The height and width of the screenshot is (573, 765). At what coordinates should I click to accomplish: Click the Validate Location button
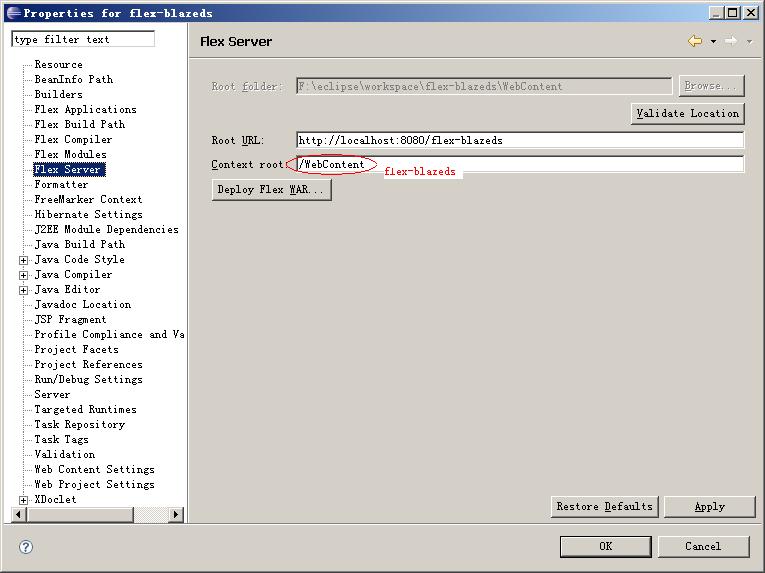[x=688, y=113]
